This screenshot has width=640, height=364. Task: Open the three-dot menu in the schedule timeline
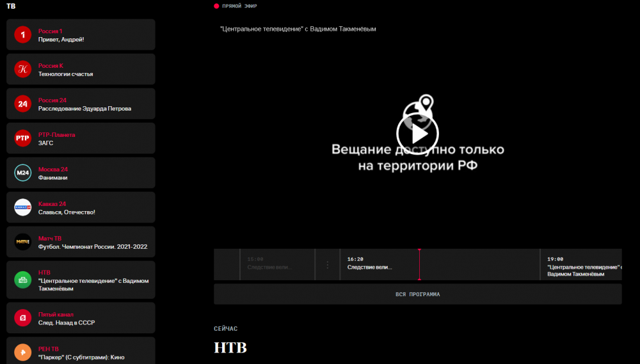327,265
